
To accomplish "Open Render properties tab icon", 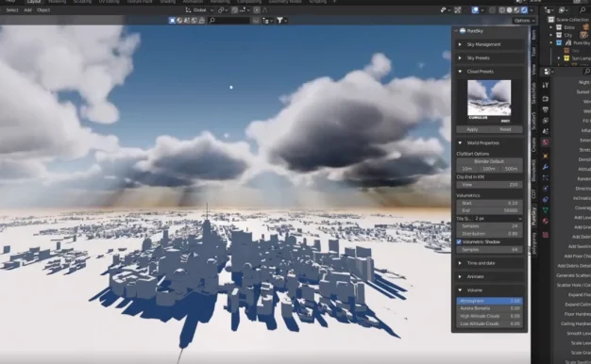I will click(x=546, y=99).
